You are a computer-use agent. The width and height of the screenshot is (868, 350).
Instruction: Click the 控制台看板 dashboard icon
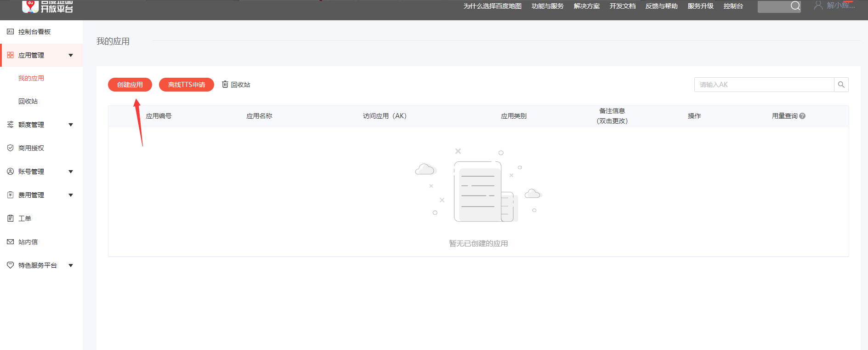click(x=10, y=32)
